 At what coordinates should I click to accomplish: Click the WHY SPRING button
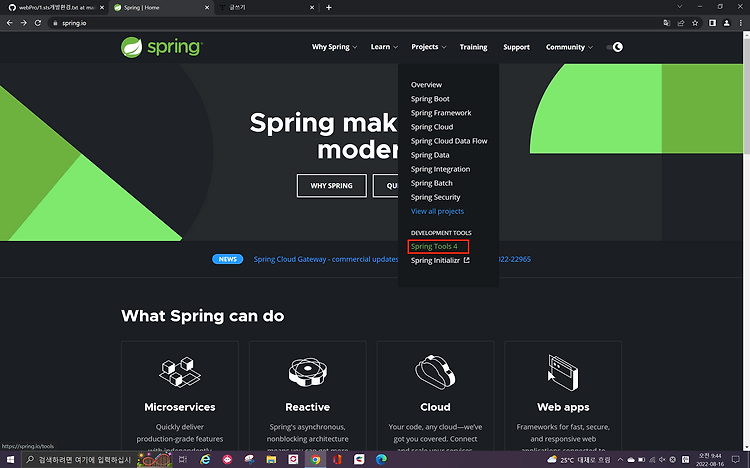point(331,186)
